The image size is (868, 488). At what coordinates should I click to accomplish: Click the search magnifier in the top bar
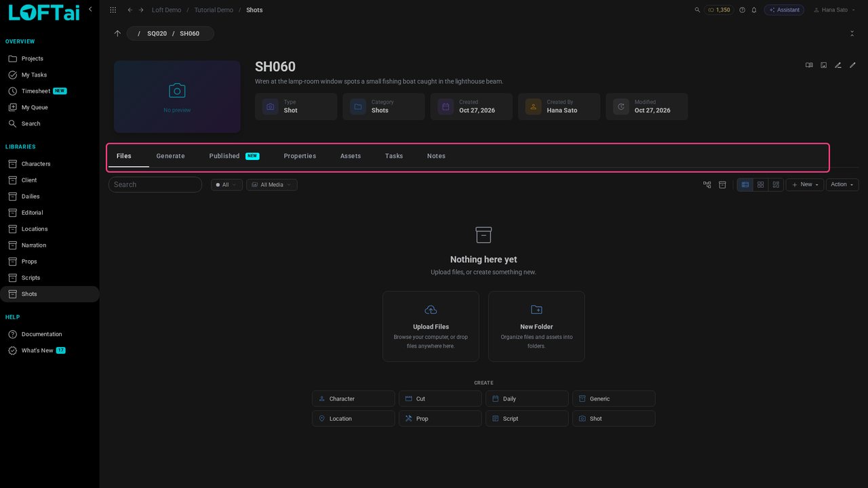click(698, 10)
